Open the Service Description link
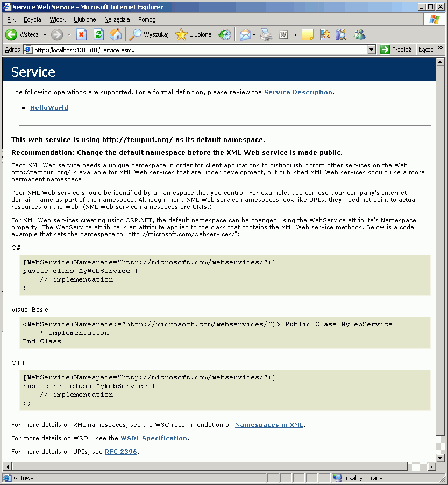 [298, 92]
